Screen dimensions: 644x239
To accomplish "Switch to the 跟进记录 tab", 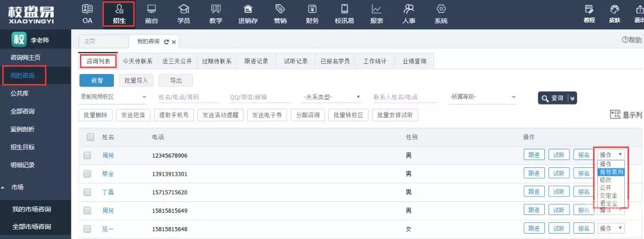I will [256, 62].
